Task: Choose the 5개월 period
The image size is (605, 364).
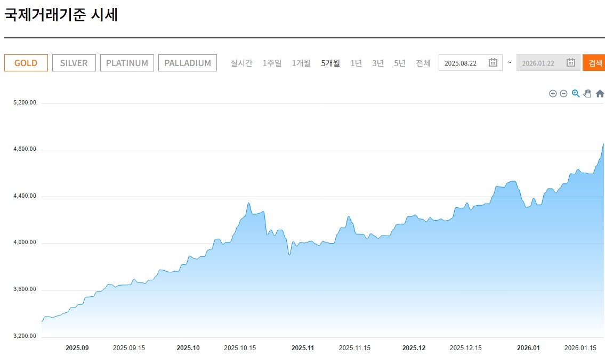Action: [x=330, y=63]
